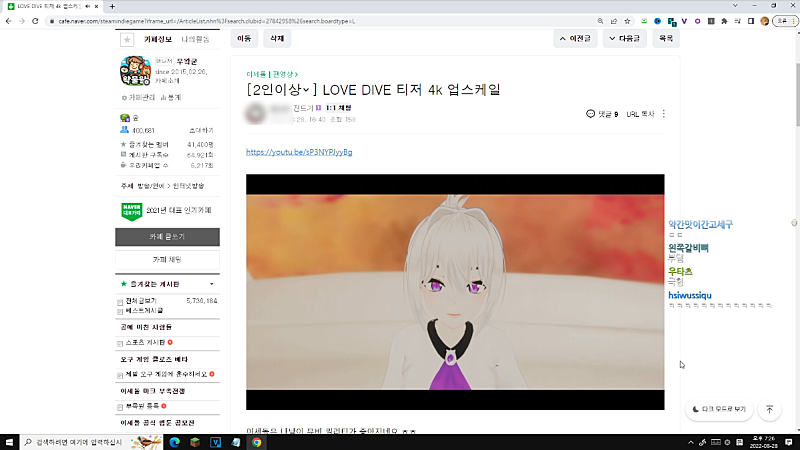Click the zoom magnifier icon in address bar
The width and height of the screenshot is (800, 450).
pos(600,21)
